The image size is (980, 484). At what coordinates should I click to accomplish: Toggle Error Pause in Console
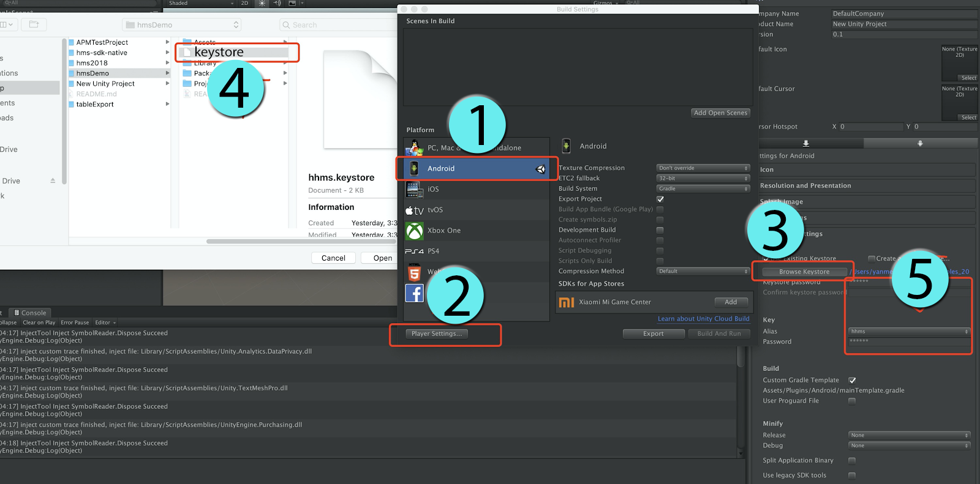75,322
